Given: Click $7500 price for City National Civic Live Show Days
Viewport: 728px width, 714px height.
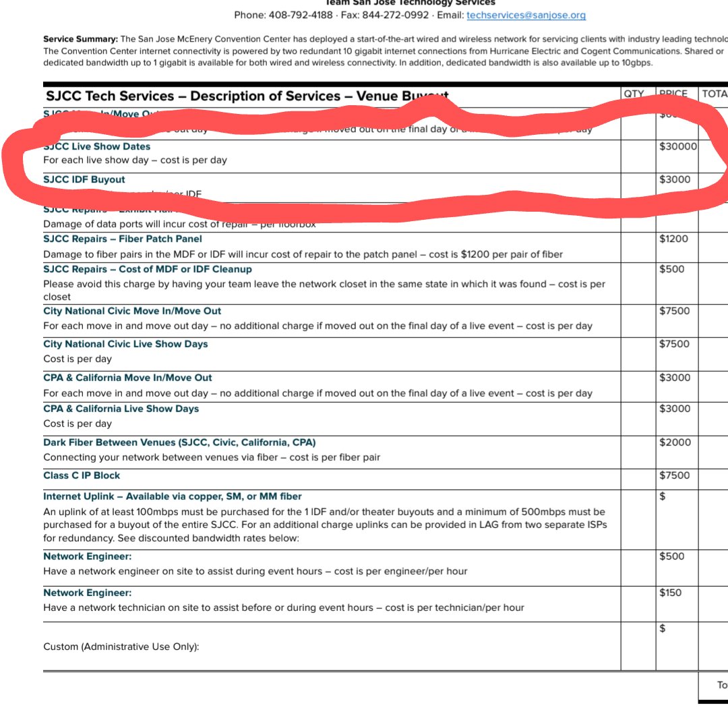Looking at the screenshot, I should (x=675, y=344).
